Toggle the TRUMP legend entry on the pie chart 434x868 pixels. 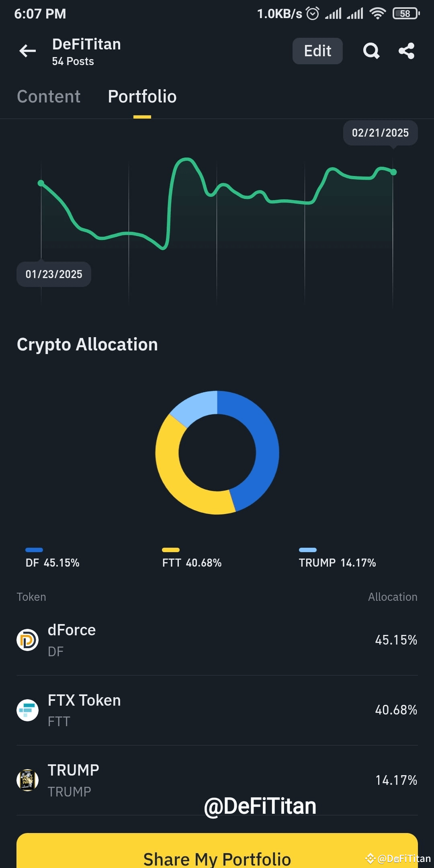(x=337, y=558)
